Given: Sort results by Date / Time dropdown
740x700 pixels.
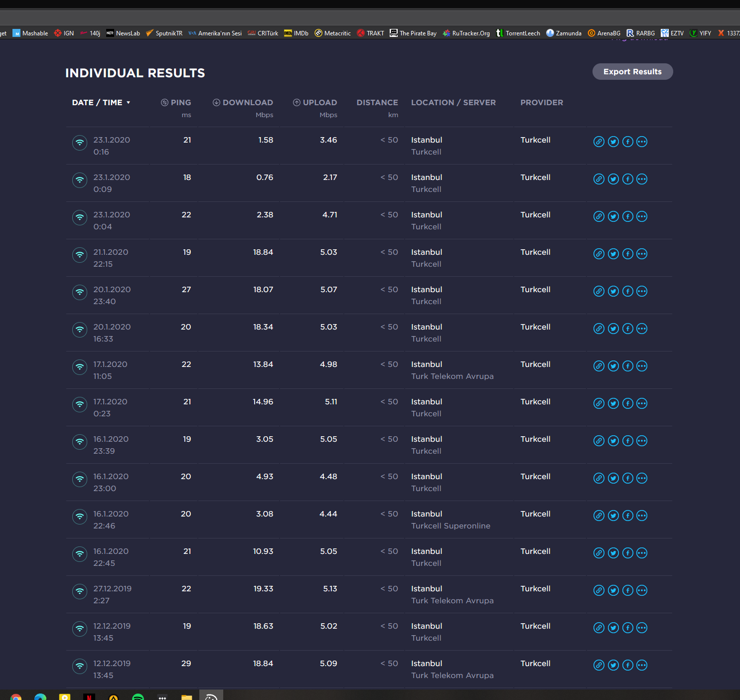Looking at the screenshot, I should [101, 102].
